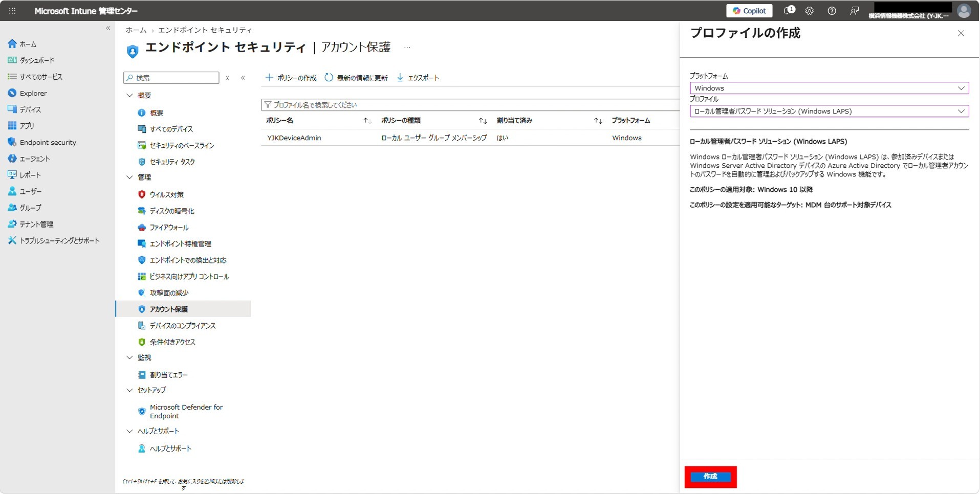The height and width of the screenshot is (494, 980).
Task: Open 割り当てエラー menu item
Action: 168,375
